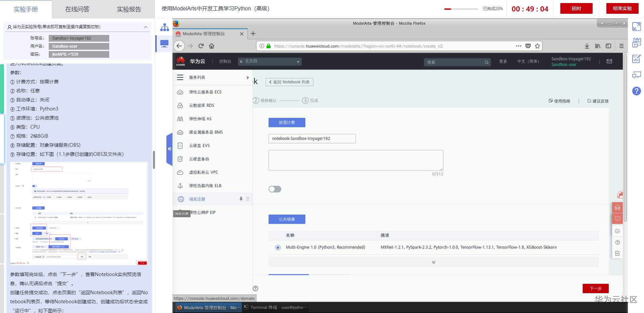Go to Firefox home page icon
Viewport: 644px width, 313px height.
[211, 46]
